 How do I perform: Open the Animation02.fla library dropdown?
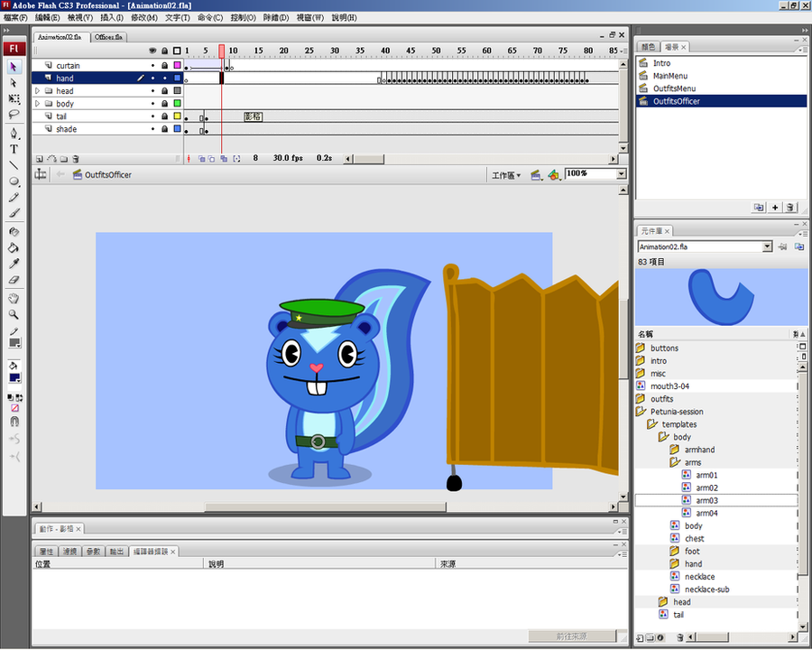click(x=767, y=247)
